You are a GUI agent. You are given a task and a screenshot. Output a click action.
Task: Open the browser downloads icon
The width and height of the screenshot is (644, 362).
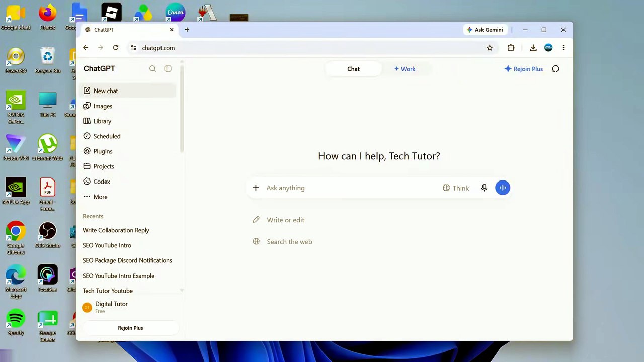pos(533,48)
